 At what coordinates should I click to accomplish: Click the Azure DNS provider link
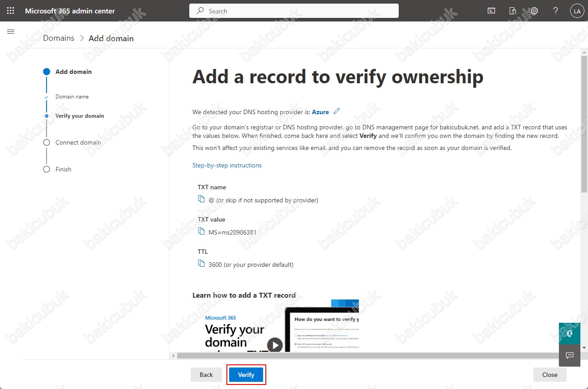click(320, 112)
